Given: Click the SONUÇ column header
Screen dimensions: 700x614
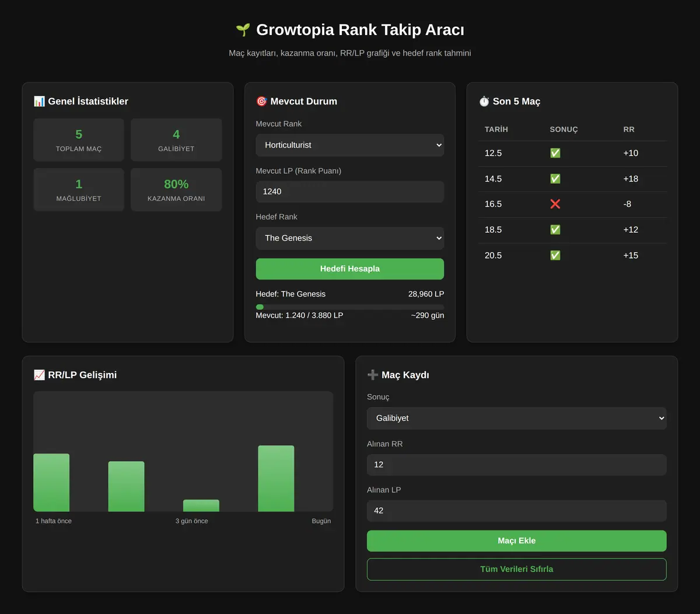Looking at the screenshot, I should [x=563, y=130].
